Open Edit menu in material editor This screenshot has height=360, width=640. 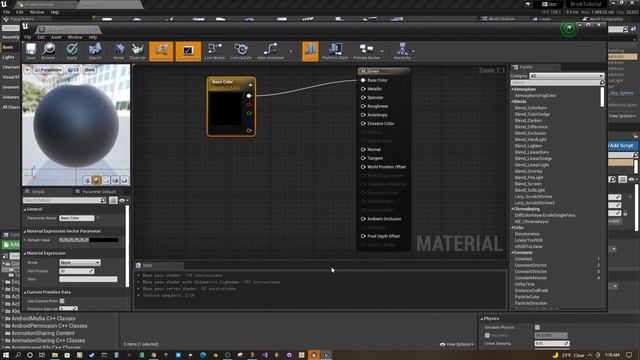pyautogui.click(x=41, y=37)
